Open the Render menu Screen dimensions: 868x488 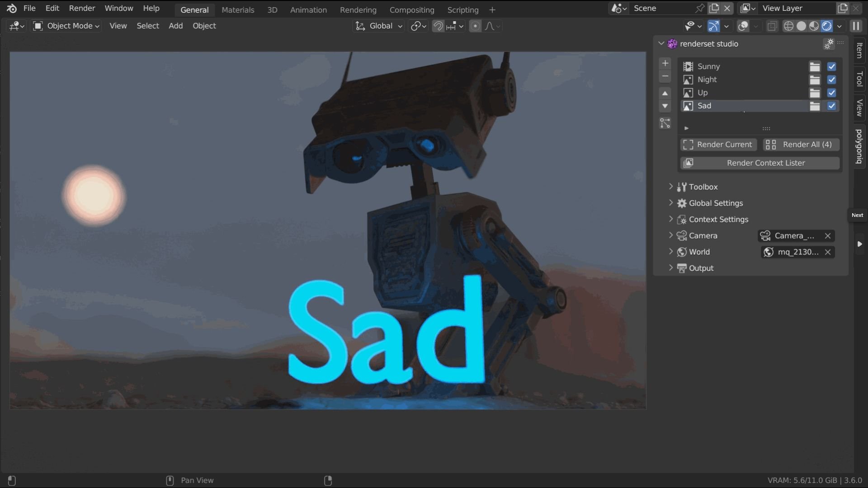point(82,8)
